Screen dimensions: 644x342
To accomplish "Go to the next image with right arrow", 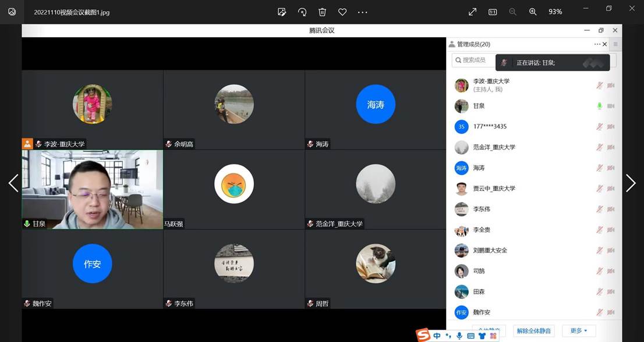I will point(631,183).
